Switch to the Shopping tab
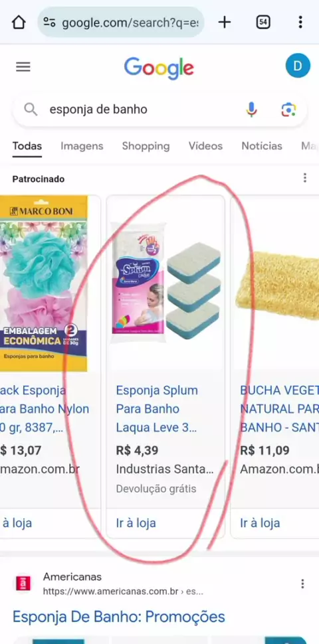Image resolution: width=319 pixels, height=644 pixels. point(146,146)
